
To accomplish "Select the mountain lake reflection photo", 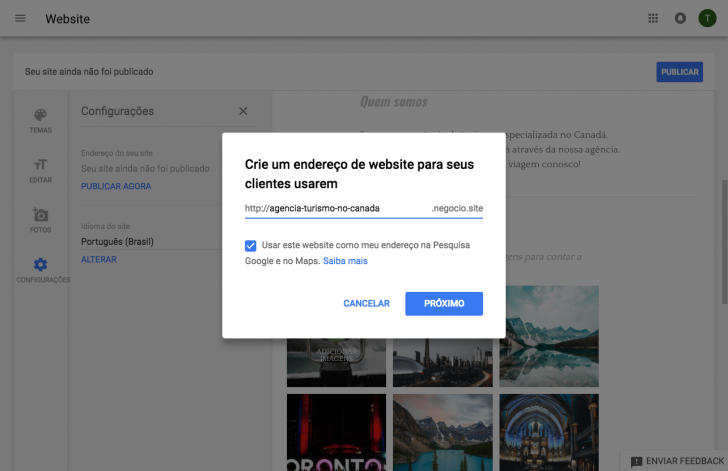I will click(549, 336).
